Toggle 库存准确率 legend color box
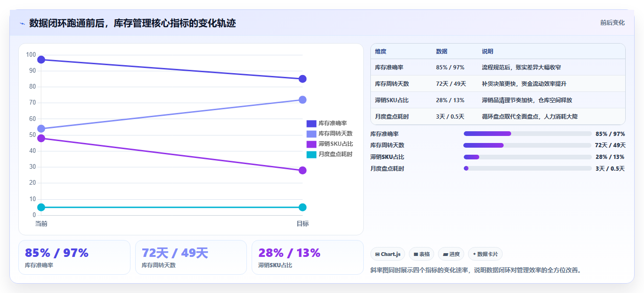The height and width of the screenshot is (293, 644). point(311,123)
